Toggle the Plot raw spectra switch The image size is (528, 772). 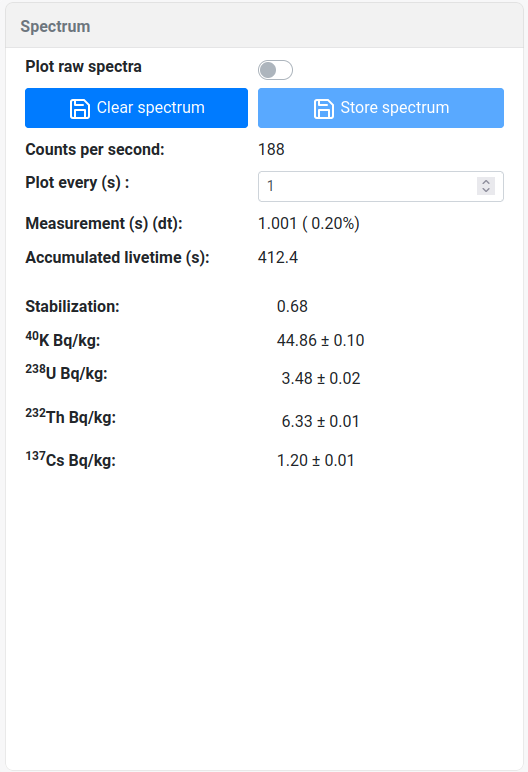275,70
